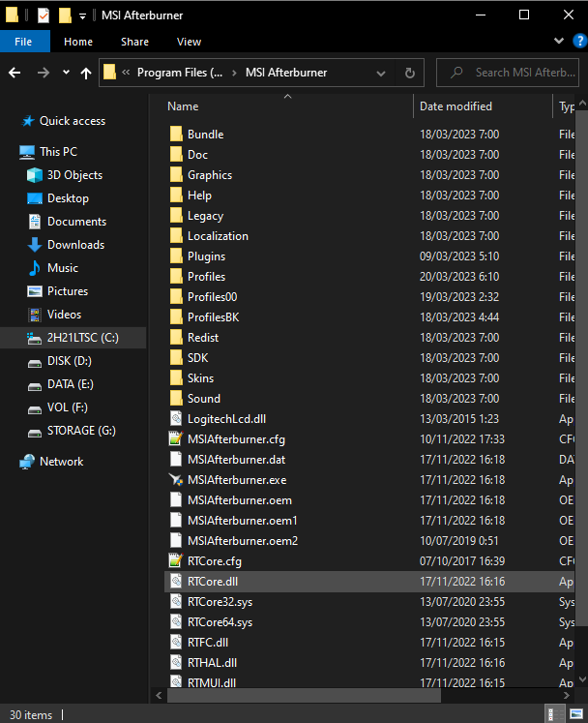Click Properties icon in quick access toolbar
Image resolution: width=588 pixels, height=723 pixels.
point(43,15)
